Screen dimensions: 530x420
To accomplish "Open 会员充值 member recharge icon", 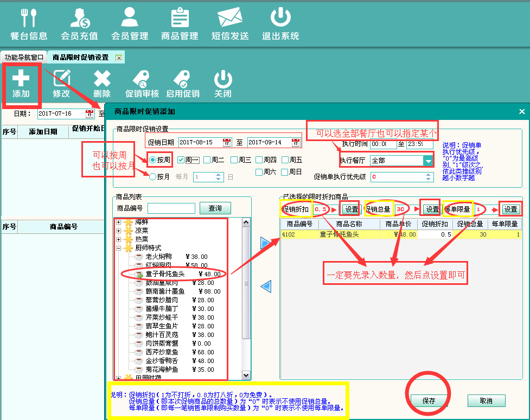I will point(79,24).
